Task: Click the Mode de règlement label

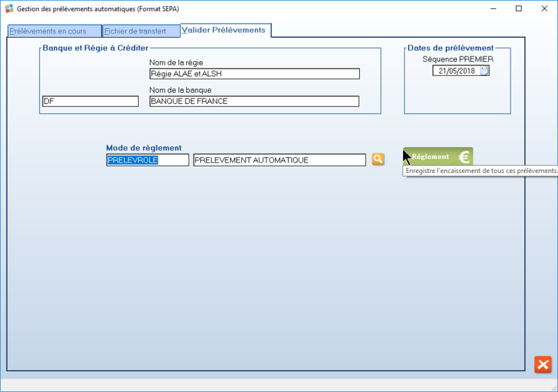Action: click(x=144, y=148)
